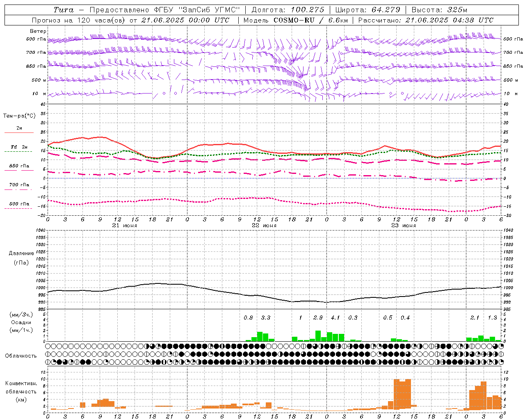525x420 pixels.
Task: Click the forecast start text 21.06.2025 00:00 UTC
Action: (186, 20)
